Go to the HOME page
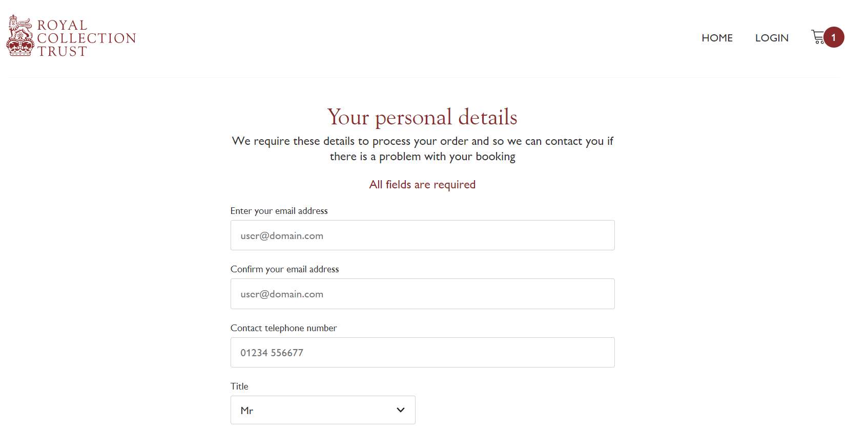The width and height of the screenshot is (868, 433). [717, 38]
